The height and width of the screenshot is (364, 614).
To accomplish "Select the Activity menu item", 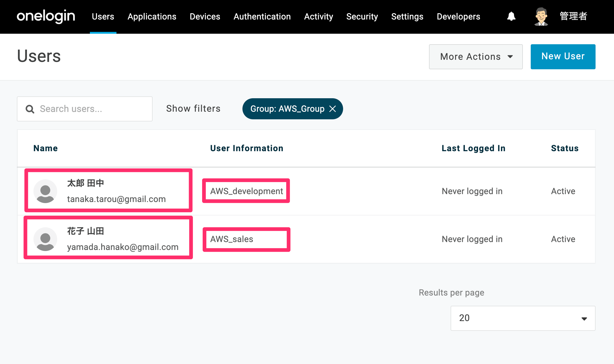I will point(318,17).
